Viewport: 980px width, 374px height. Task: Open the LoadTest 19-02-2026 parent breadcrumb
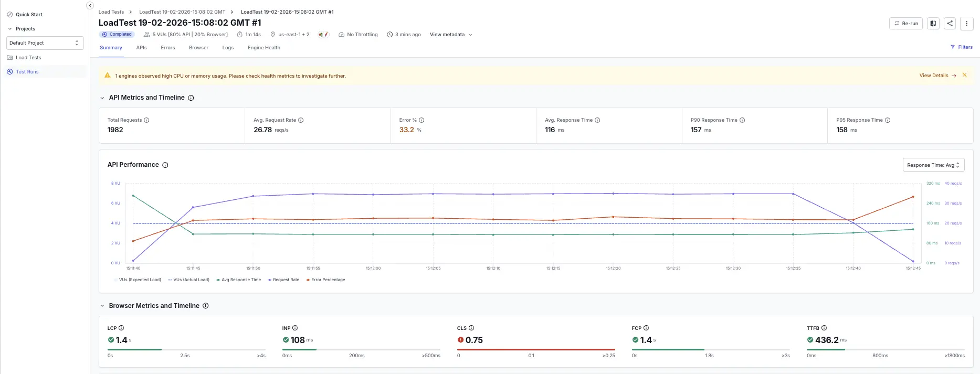pos(182,12)
